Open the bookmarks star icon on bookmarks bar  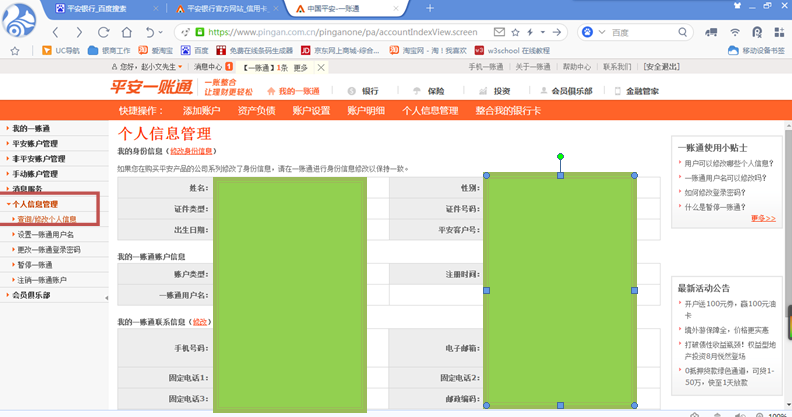(15, 50)
